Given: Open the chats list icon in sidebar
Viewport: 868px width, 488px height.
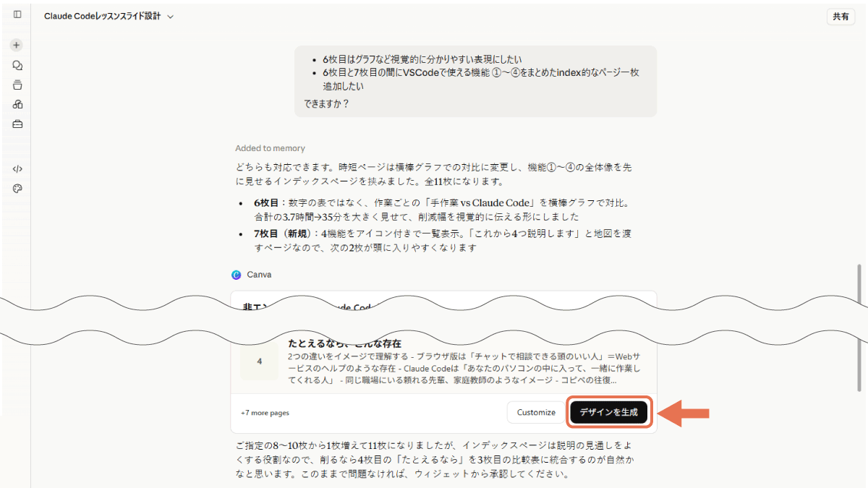Looking at the screenshot, I should 17,65.
